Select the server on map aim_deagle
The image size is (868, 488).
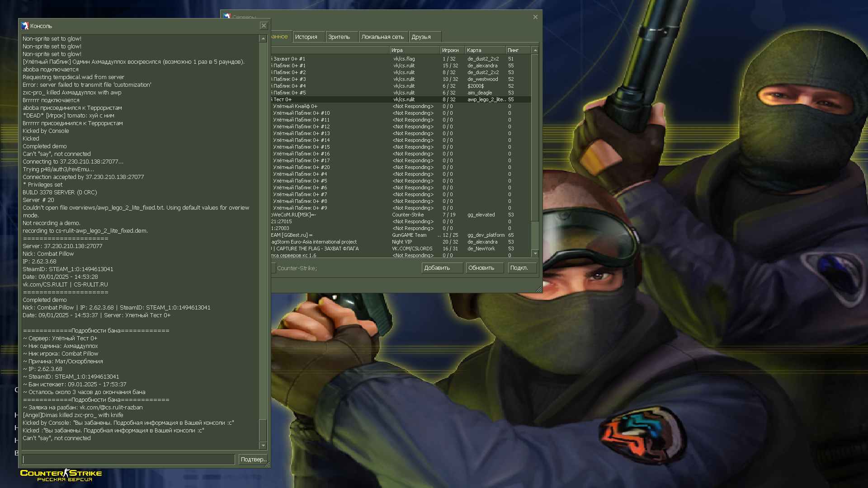pos(401,93)
